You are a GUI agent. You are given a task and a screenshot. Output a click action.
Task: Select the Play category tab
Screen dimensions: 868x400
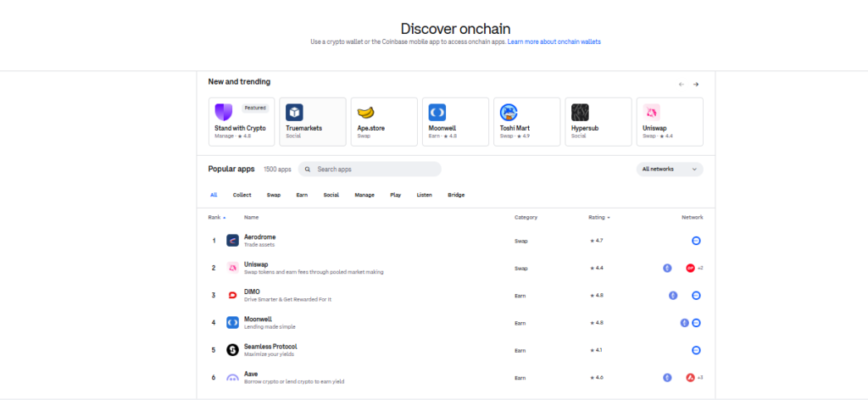click(x=396, y=195)
